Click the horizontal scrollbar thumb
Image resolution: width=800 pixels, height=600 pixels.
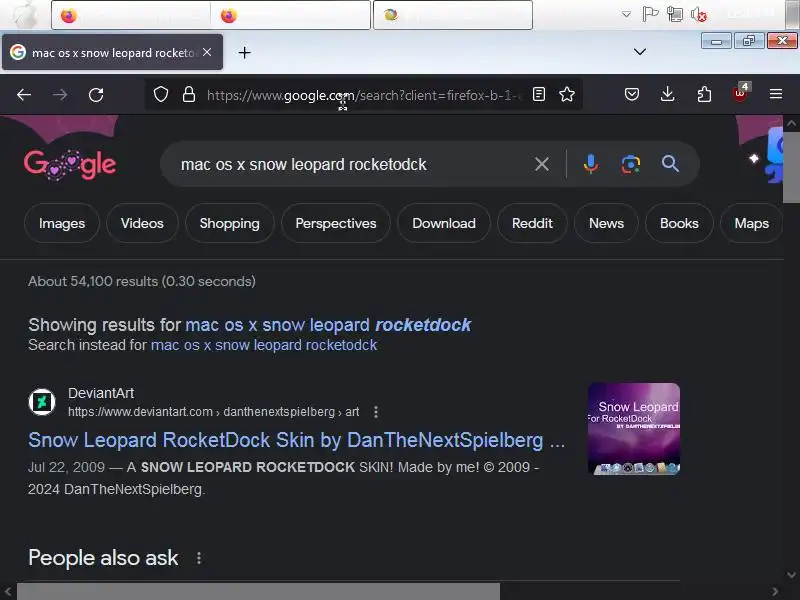coord(258,592)
